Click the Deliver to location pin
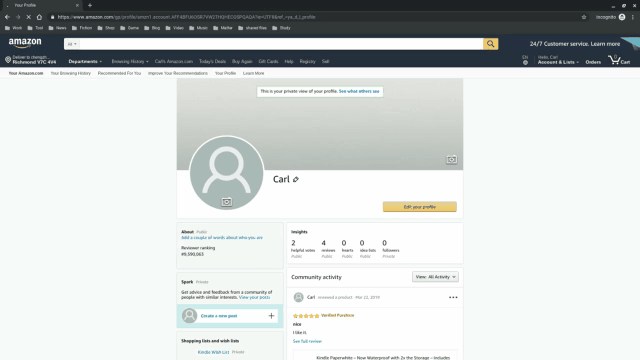 [x=8, y=60]
